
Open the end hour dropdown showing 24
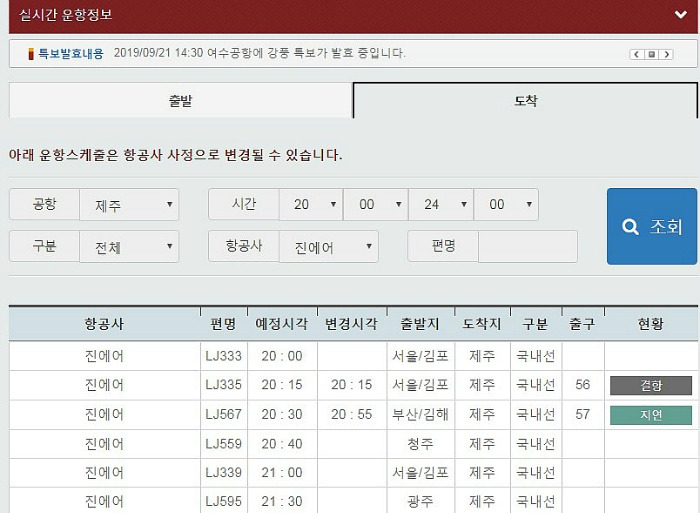pos(441,204)
